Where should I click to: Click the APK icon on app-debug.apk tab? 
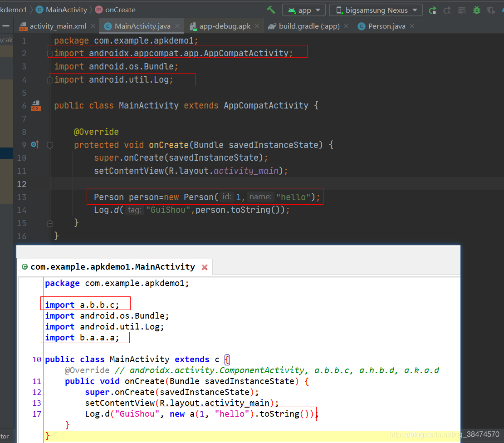click(x=193, y=27)
